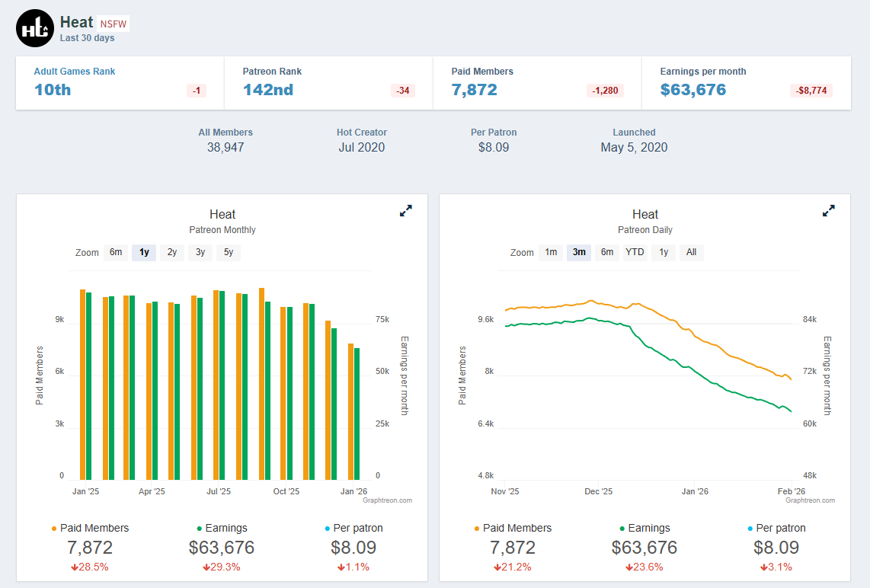Open Graphtreon.com credit under Monthly chart

(387, 500)
